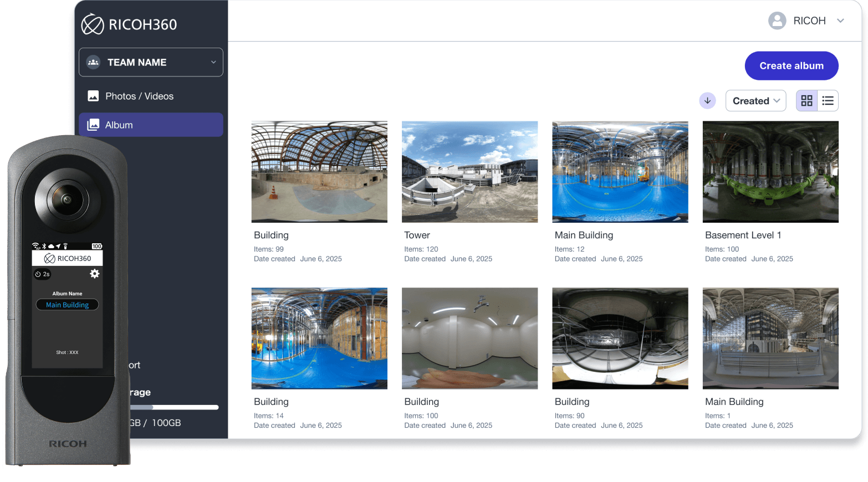Switch to grid view

(x=806, y=101)
